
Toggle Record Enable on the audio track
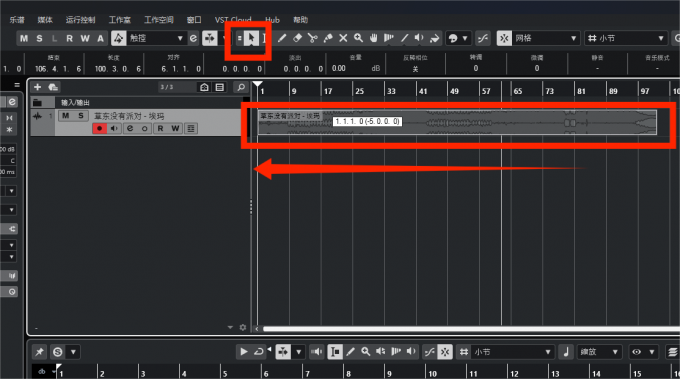tap(99, 128)
